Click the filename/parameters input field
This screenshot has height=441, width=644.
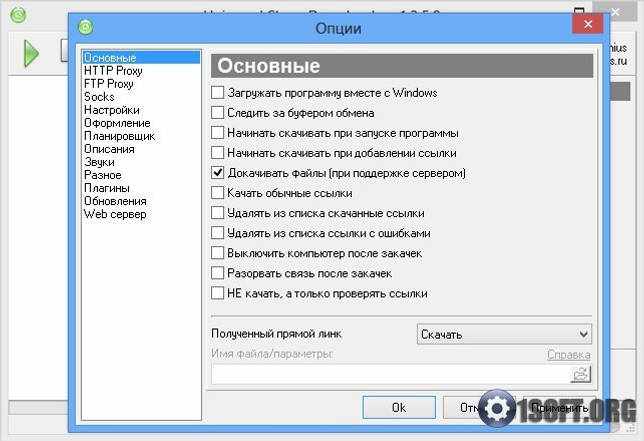pos(391,374)
